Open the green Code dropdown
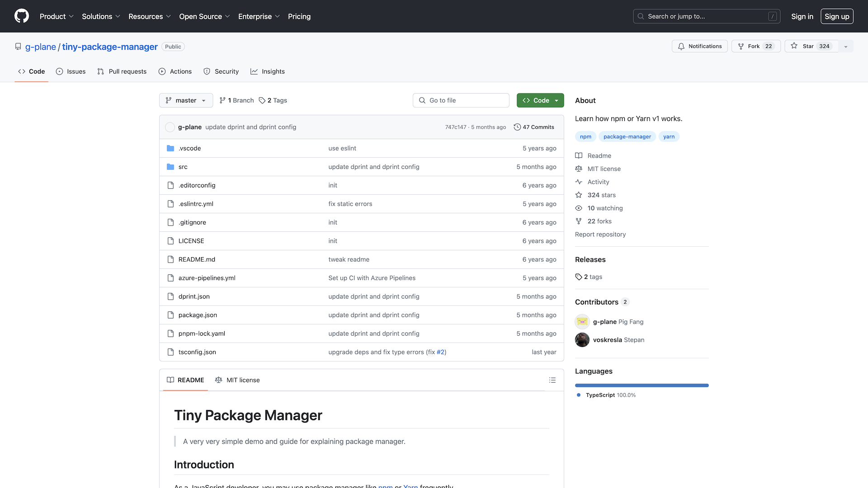This screenshot has width=868, height=488. 540,100
